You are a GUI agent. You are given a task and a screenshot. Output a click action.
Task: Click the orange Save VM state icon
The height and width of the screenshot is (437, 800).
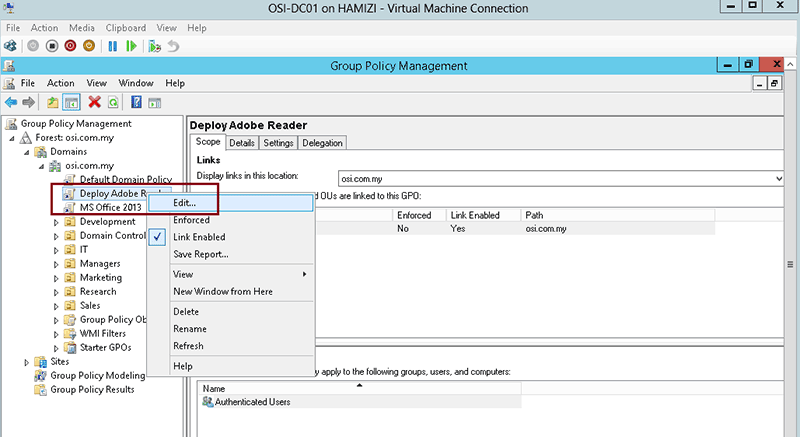point(89,46)
